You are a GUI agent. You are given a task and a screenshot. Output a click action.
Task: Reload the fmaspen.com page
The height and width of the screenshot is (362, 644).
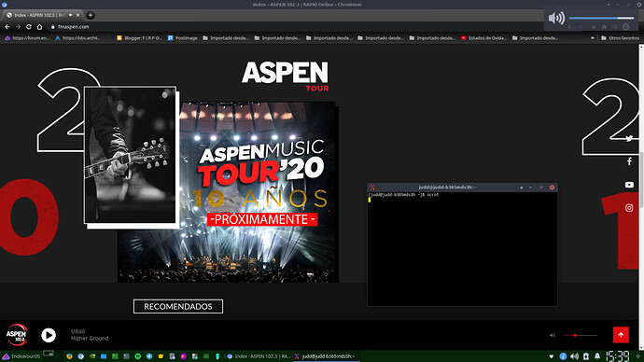(29, 27)
